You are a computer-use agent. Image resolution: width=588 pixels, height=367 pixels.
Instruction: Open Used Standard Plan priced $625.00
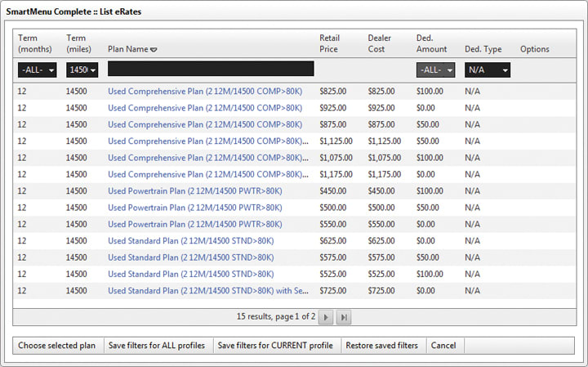(190, 241)
